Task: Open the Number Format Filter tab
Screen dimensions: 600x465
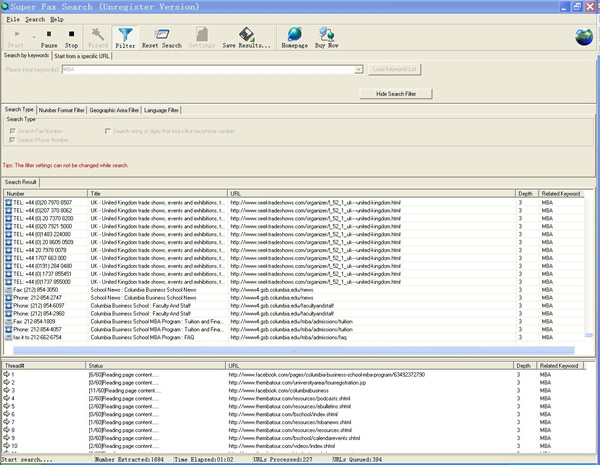Action: tap(62, 110)
